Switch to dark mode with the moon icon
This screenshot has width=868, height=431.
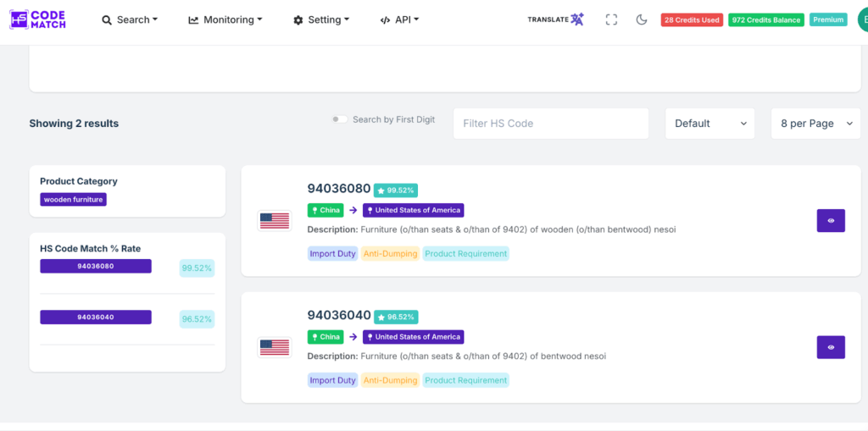642,19
